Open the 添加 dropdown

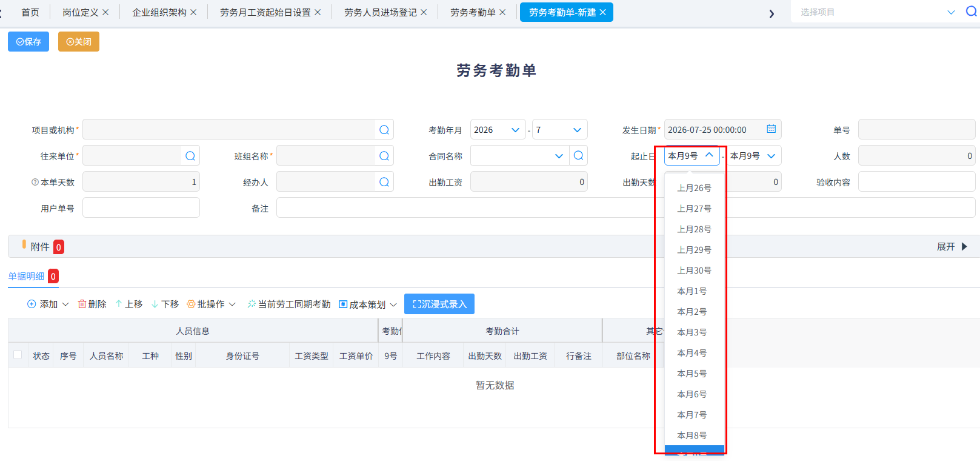48,304
